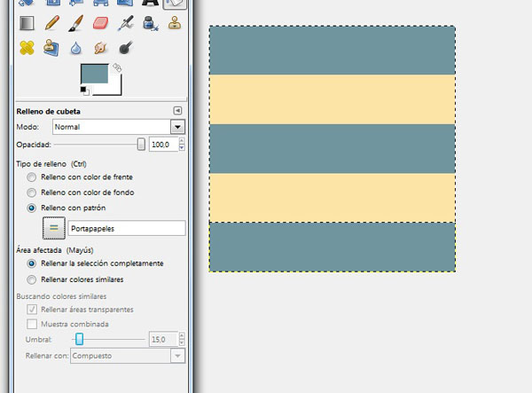Decrease Umbral with the down arrow
This screenshot has width=532, height=393.
click(x=182, y=342)
